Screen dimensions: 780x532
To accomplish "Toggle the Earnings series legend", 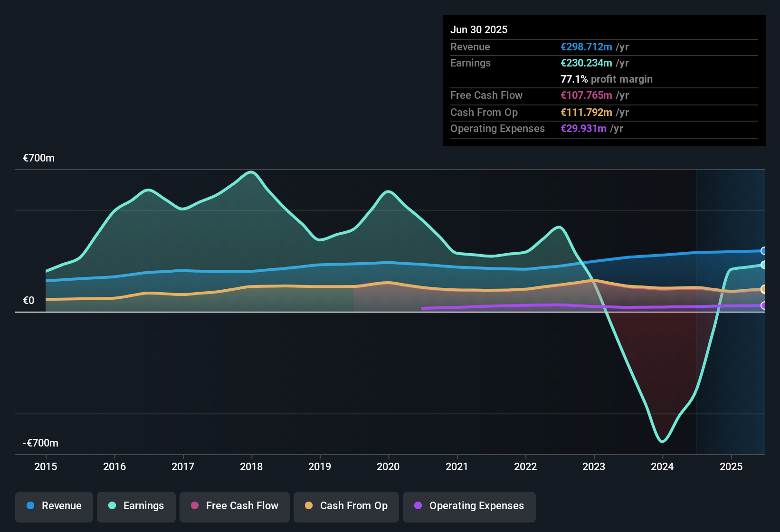I will coord(136,506).
